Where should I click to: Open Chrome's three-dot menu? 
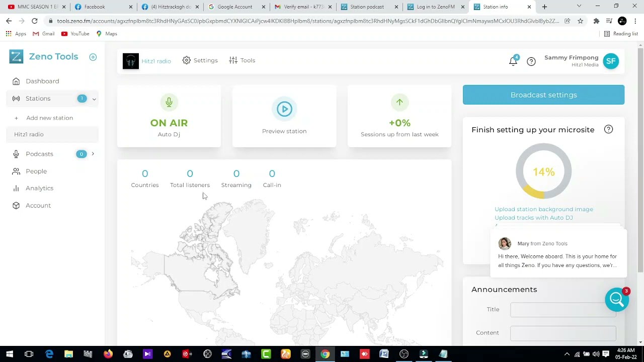point(635,21)
